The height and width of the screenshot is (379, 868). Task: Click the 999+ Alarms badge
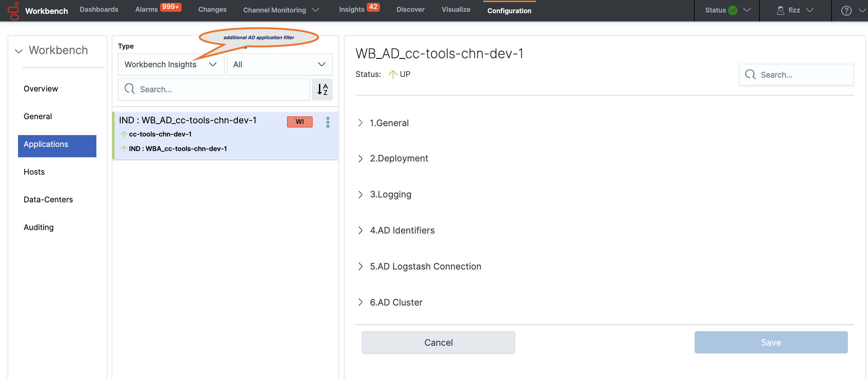[x=171, y=7]
